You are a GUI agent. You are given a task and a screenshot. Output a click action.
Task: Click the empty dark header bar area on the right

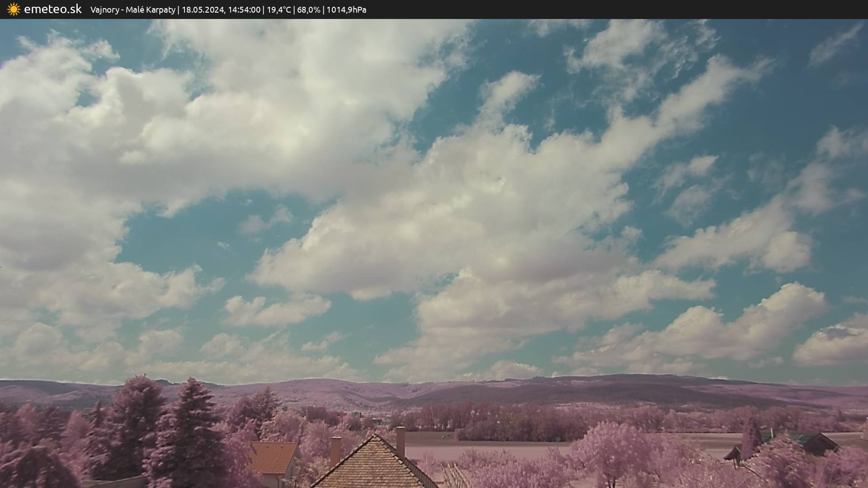tap(633, 9)
